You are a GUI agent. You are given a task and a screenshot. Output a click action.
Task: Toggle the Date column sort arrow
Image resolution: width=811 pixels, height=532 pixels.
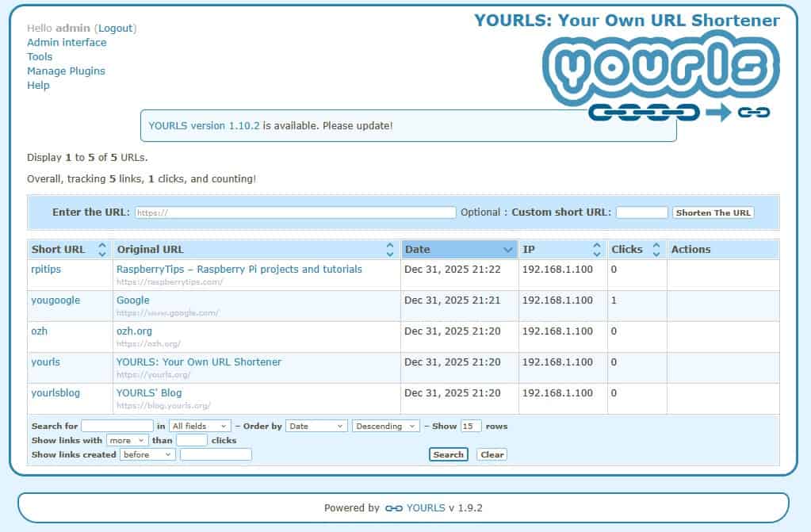pos(508,250)
